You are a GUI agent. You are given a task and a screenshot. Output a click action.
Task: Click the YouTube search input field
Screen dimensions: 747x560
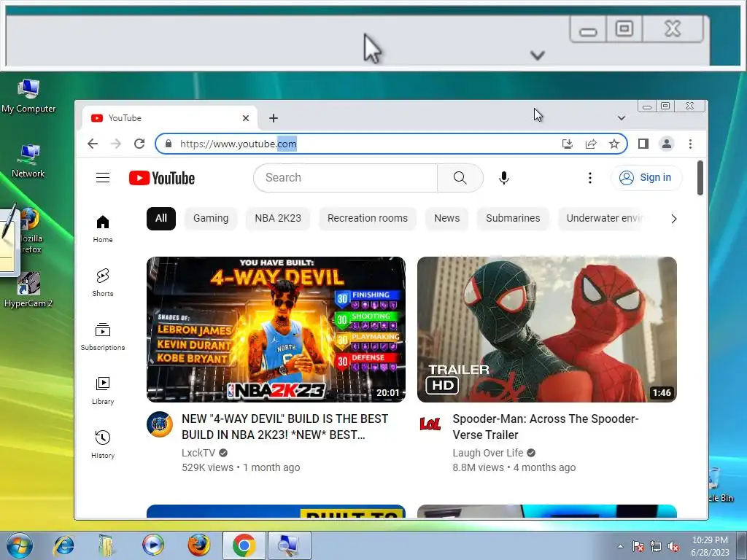click(x=345, y=178)
